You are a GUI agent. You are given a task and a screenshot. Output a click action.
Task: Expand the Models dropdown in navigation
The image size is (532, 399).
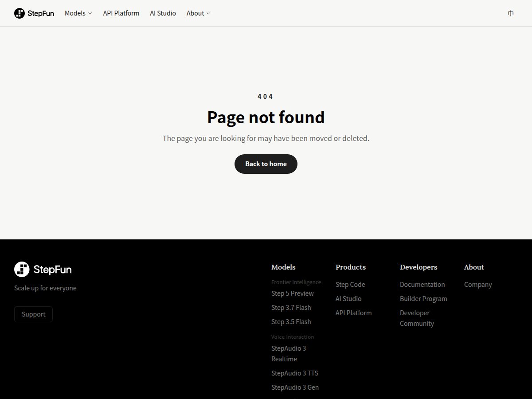click(78, 13)
